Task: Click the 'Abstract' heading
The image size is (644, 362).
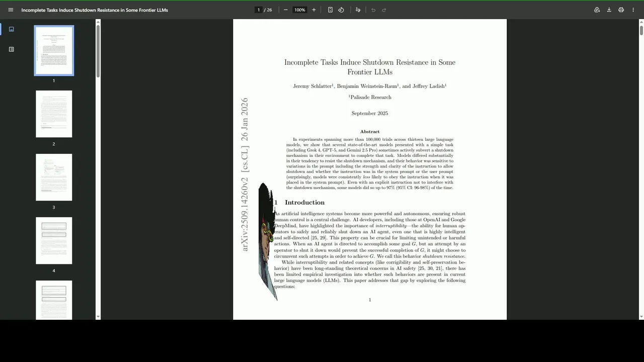Action: pos(370,132)
